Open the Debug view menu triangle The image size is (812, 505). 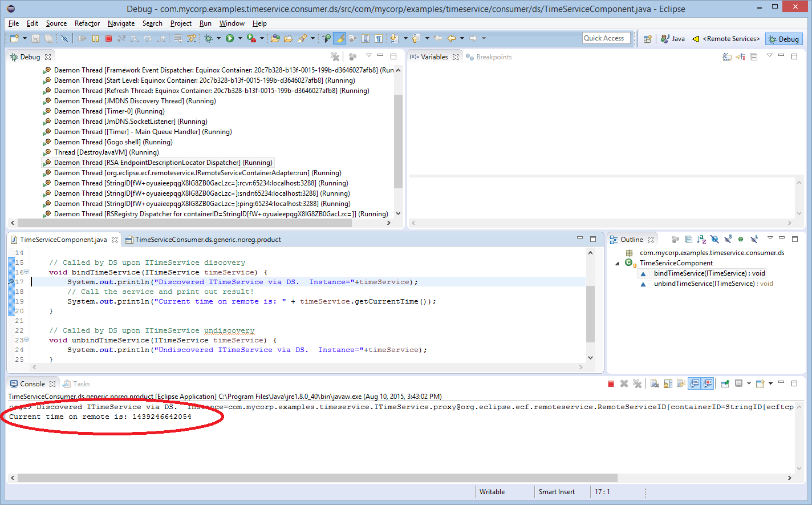369,55
